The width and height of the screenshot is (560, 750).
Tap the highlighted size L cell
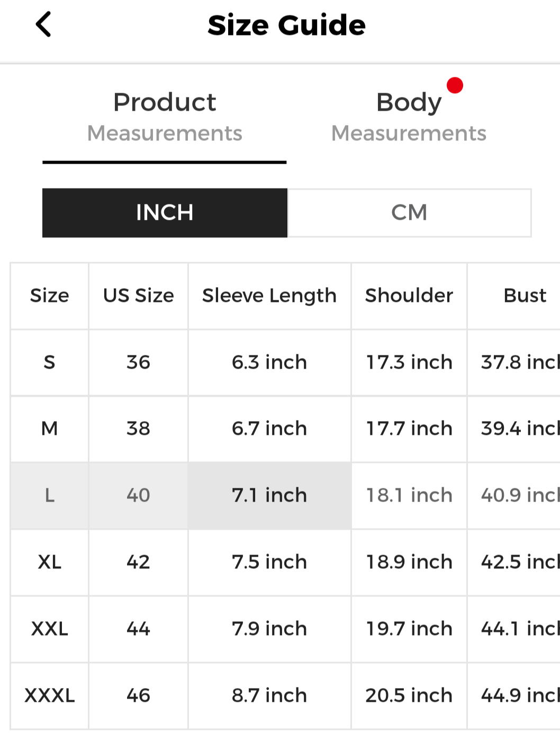pos(49,495)
